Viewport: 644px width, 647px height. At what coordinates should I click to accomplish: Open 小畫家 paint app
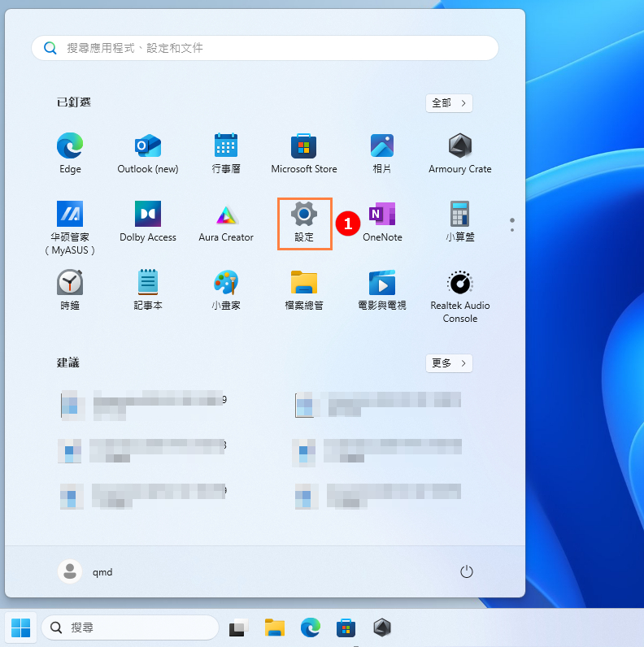(226, 290)
